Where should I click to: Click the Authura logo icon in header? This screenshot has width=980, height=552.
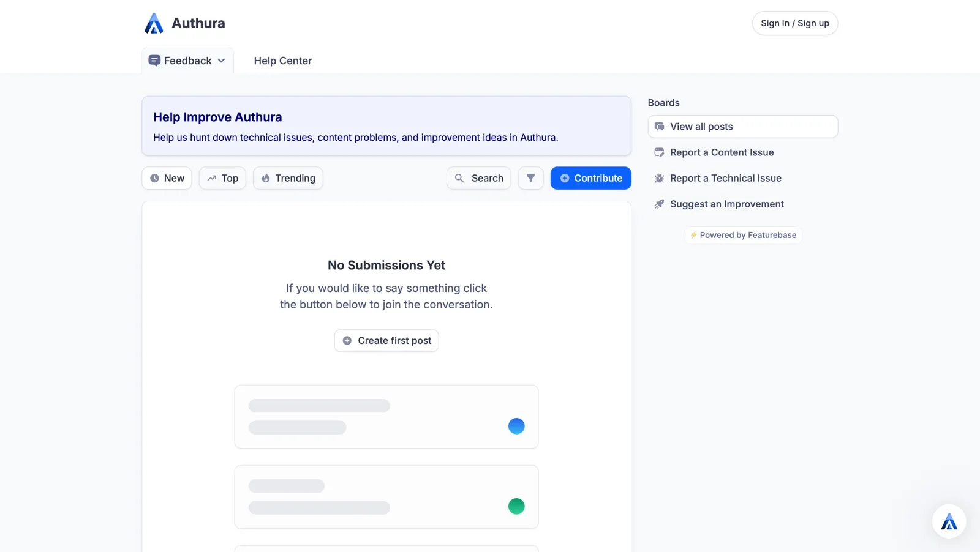[x=154, y=23]
